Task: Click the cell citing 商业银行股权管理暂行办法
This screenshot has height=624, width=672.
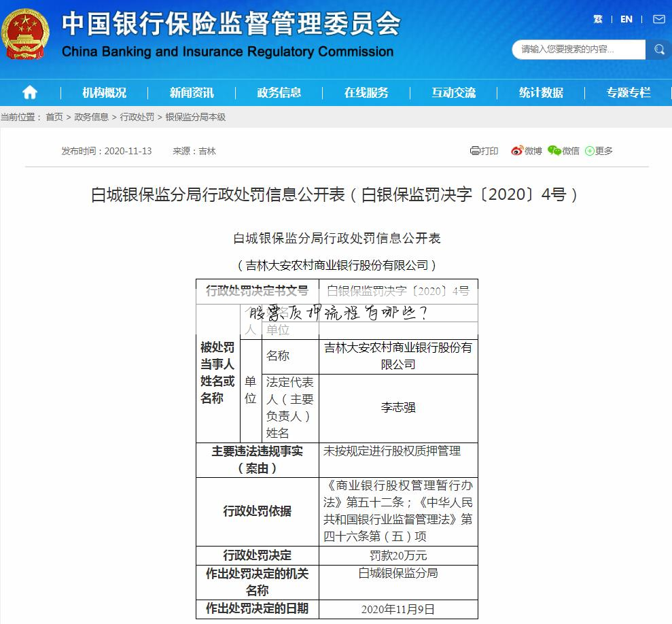Action: 398,511
